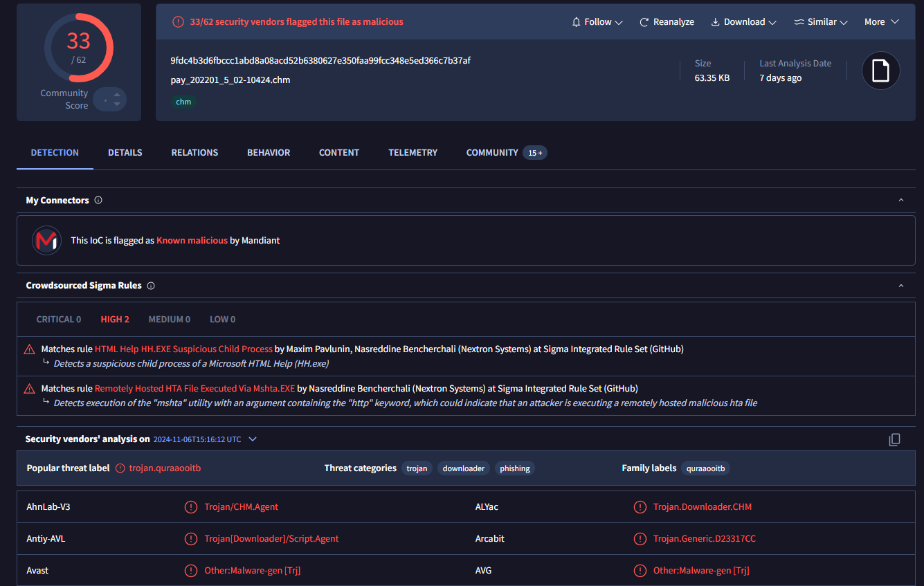The height and width of the screenshot is (586, 924).
Task: Click warning triangle of HTML Help rule
Action: pyautogui.click(x=30, y=349)
